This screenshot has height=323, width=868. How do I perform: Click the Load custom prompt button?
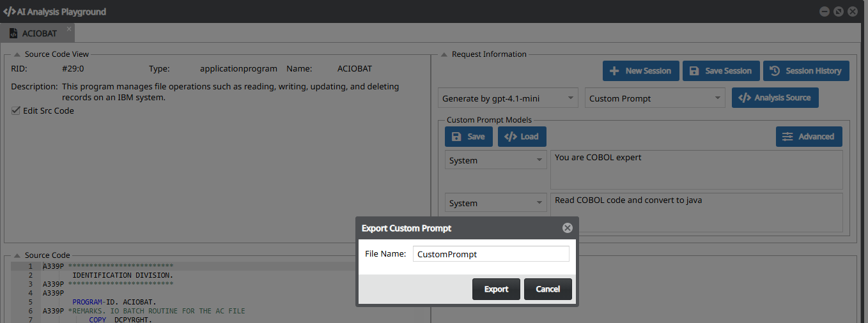(522, 137)
